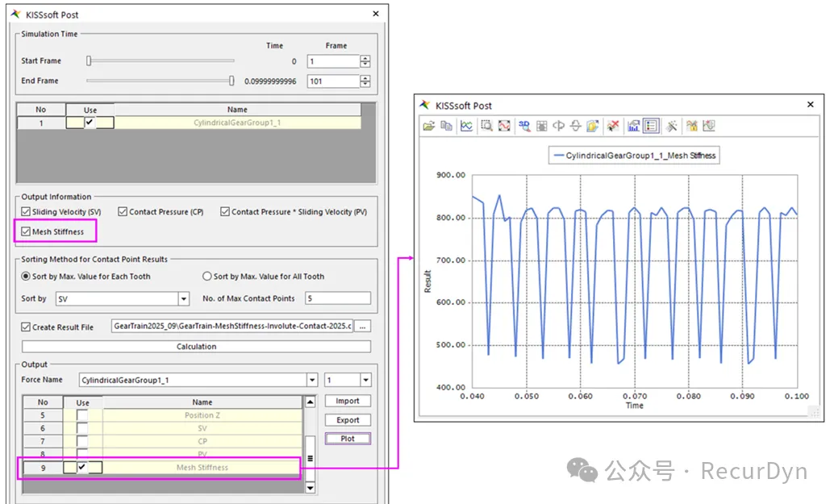Click the End Frame slider handle

[231, 81]
